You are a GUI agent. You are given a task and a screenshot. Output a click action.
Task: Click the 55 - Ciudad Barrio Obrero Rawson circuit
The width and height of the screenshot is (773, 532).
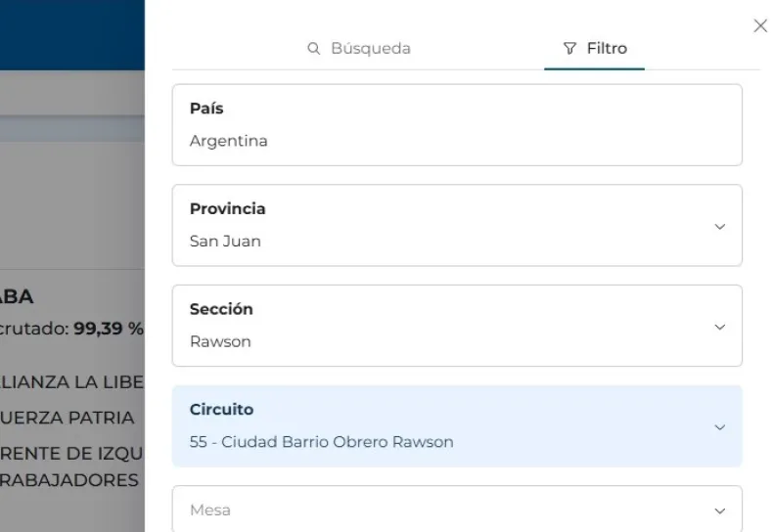[321, 442]
